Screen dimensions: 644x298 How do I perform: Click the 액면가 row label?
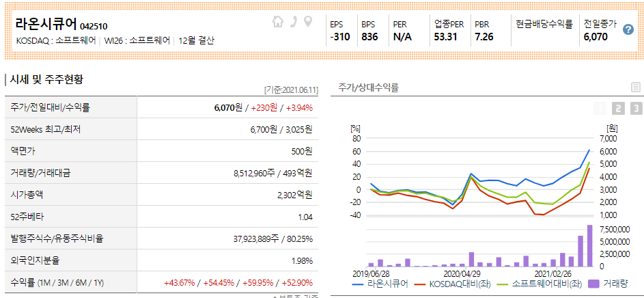(x=23, y=151)
